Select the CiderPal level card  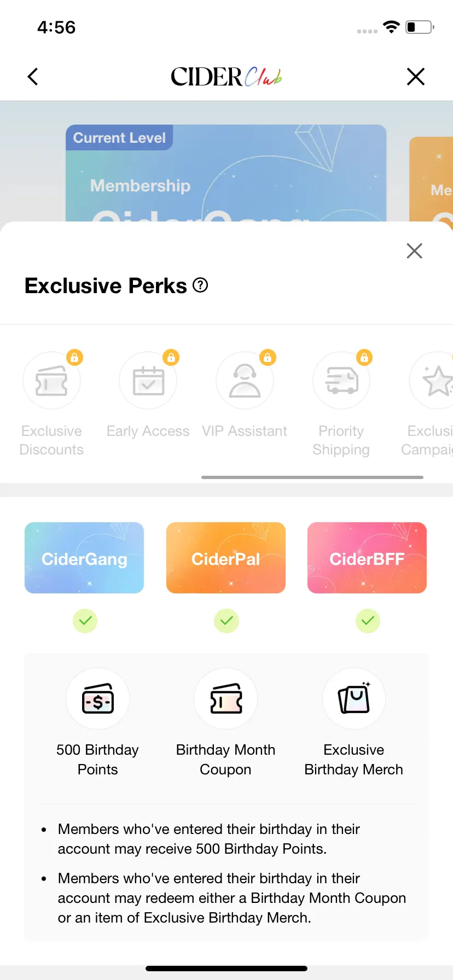point(226,558)
